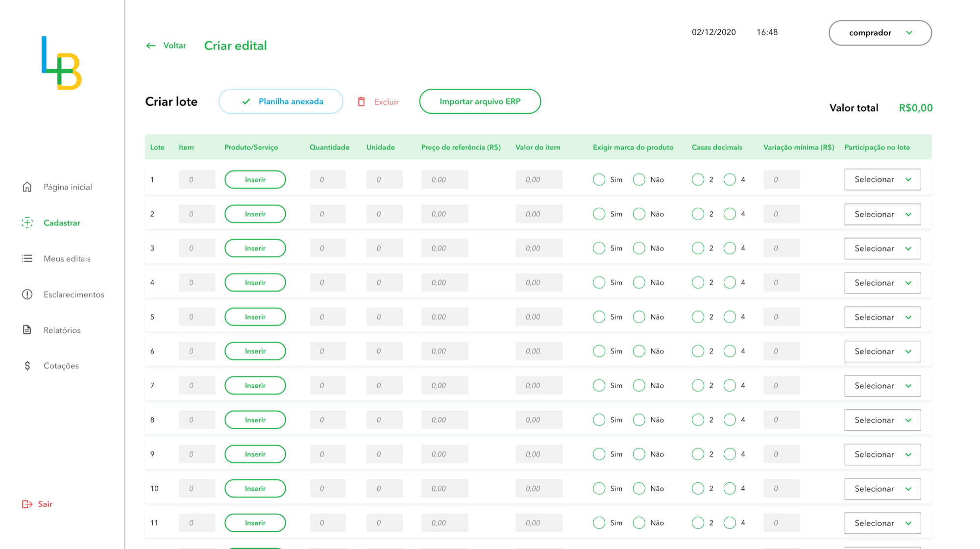
Task: Select 4 decimal places in row 4
Action: coord(730,282)
